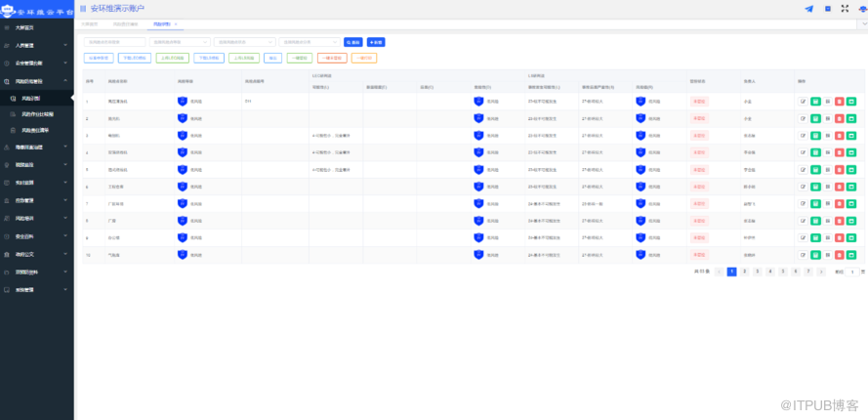The width and height of the screenshot is (868, 420).
Task: Toggle fullscreen with the expand icon
Action: point(845,8)
